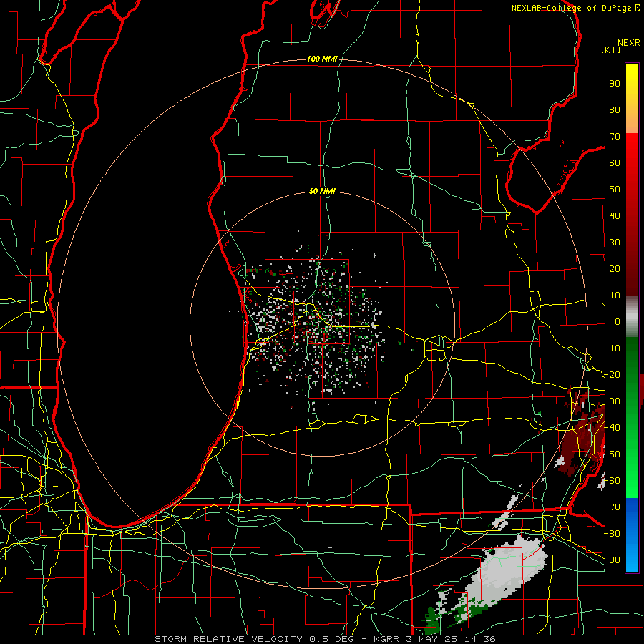Click the 60 value on velocity scale
Viewport: 644px width, 644px height.
tap(615, 163)
